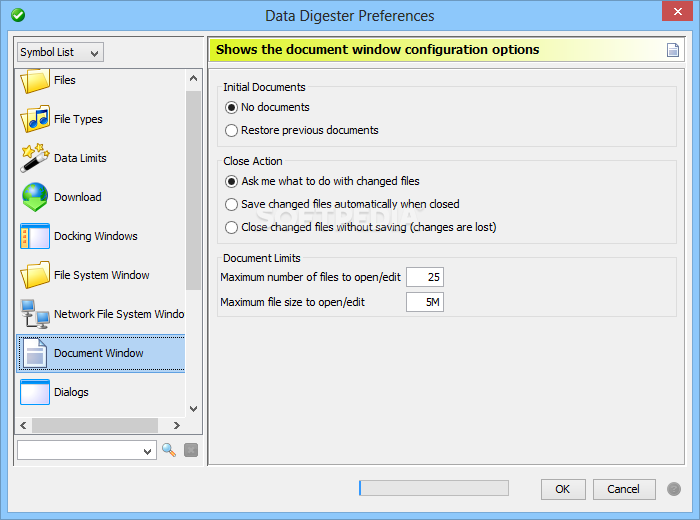Screen dimensions: 700x520
Task: Click the File Types music folder icon
Action: point(35,119)
